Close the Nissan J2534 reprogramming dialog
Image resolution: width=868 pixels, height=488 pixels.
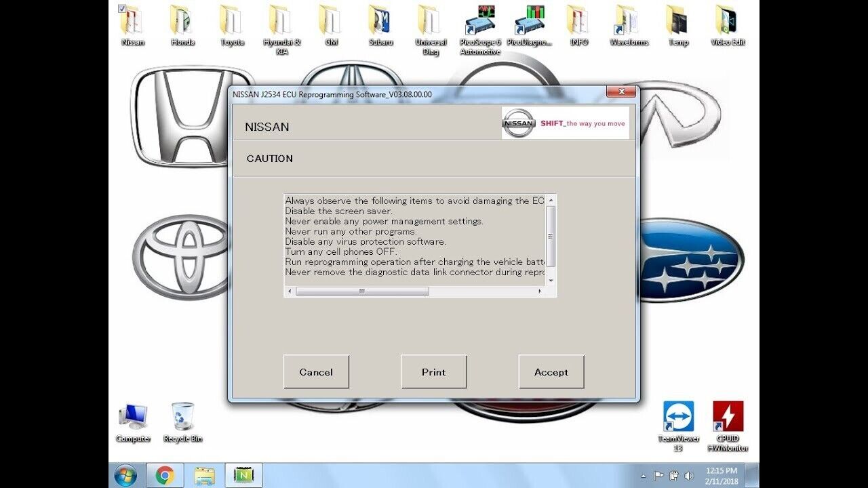click(x=620, y=92)
